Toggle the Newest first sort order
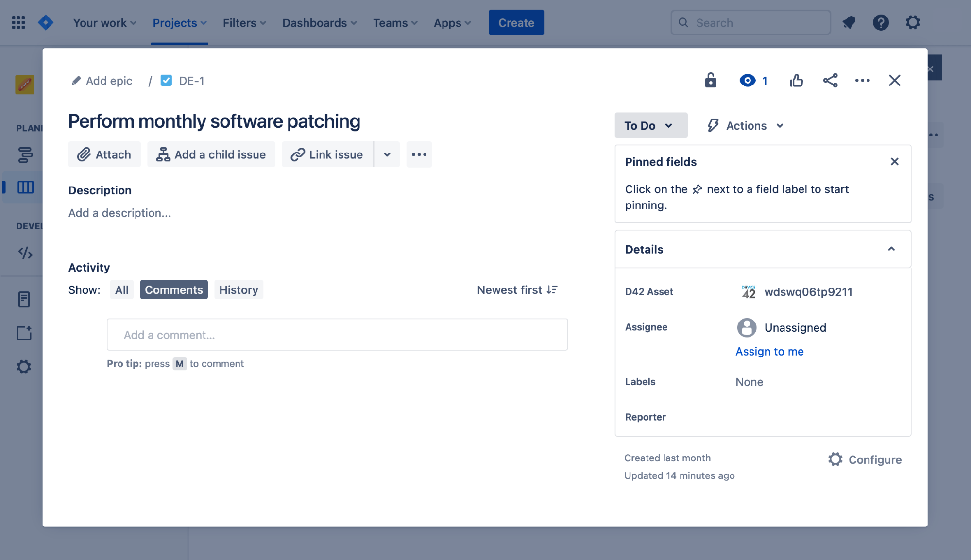Screen dimensions: 971x560 (x=516, y=289)
